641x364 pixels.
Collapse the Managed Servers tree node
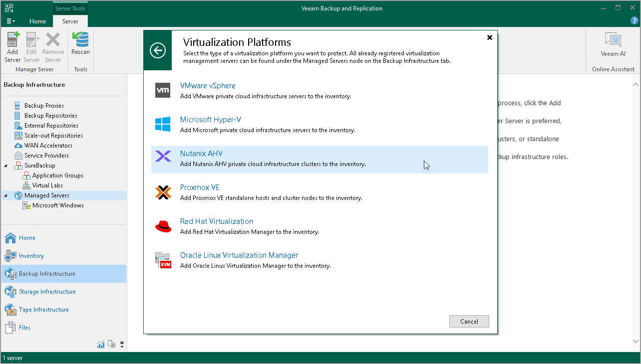[x=6, y=195]
